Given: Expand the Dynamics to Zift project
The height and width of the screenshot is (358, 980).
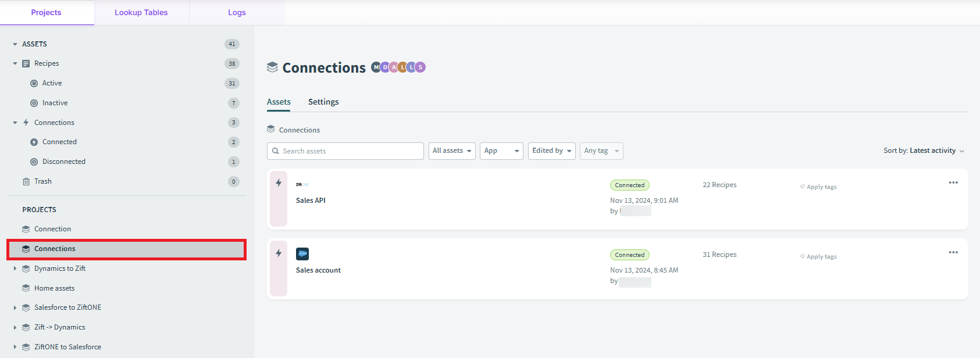Looking at the screenshot, I should click(15, 268).
